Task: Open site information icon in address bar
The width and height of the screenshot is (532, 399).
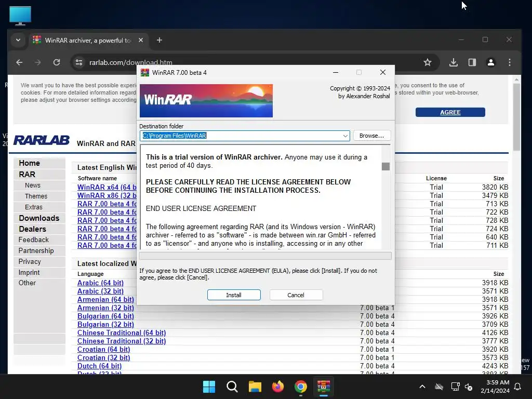Action: (79, 62)
